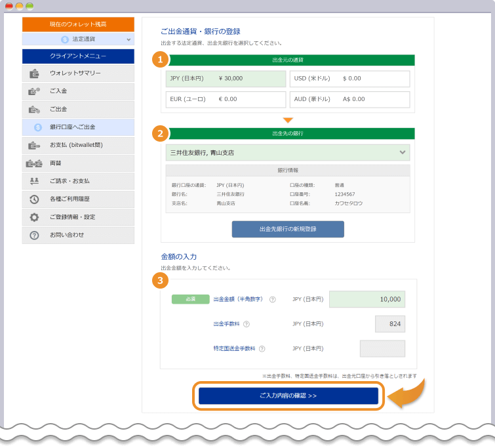Select 銀行口座へご出金 submenu item
This screenshot has width=495, height=448.
point(78,127)
